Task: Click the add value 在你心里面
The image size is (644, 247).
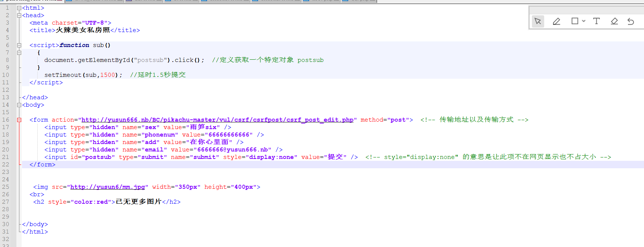Action: point(209,142)
